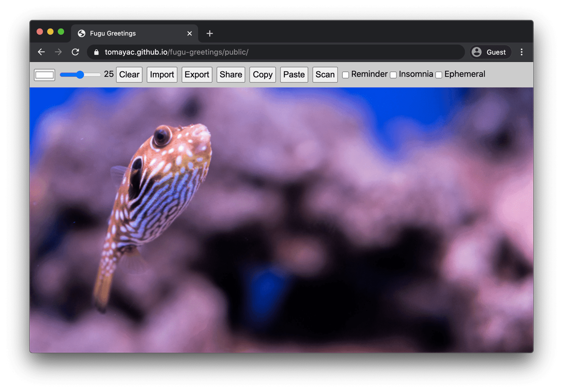Click the padlock icon in the address bar
The width and height of the screenshot is (563, 392).
96,52
